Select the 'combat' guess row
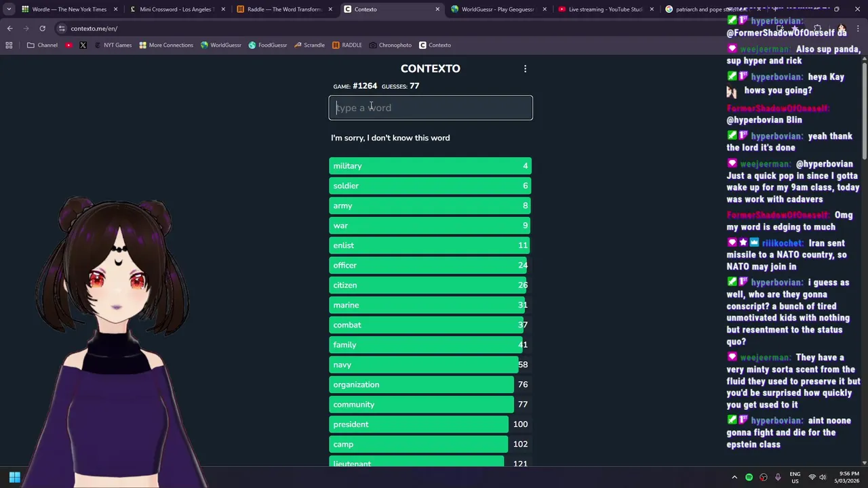 pos(431,325)
